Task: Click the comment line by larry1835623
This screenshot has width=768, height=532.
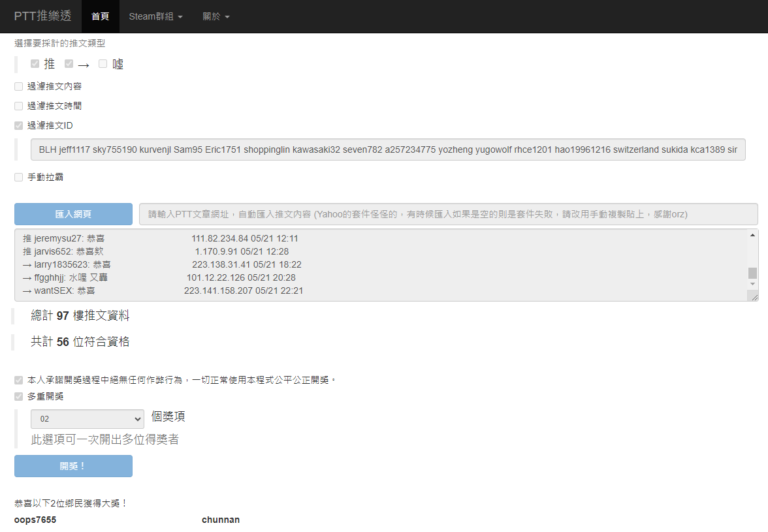Action: (x=162, y=265)
